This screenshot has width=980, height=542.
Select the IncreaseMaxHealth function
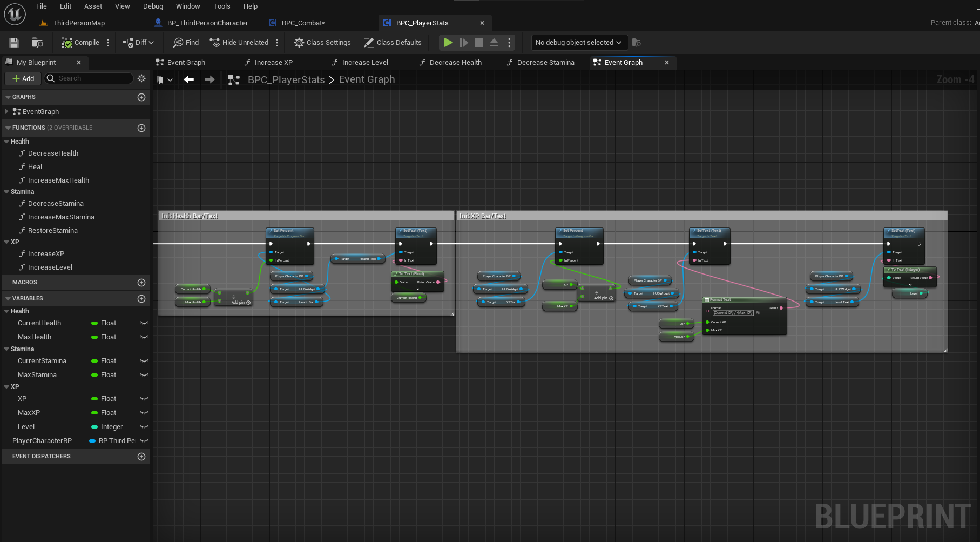[x=58, y=180]
